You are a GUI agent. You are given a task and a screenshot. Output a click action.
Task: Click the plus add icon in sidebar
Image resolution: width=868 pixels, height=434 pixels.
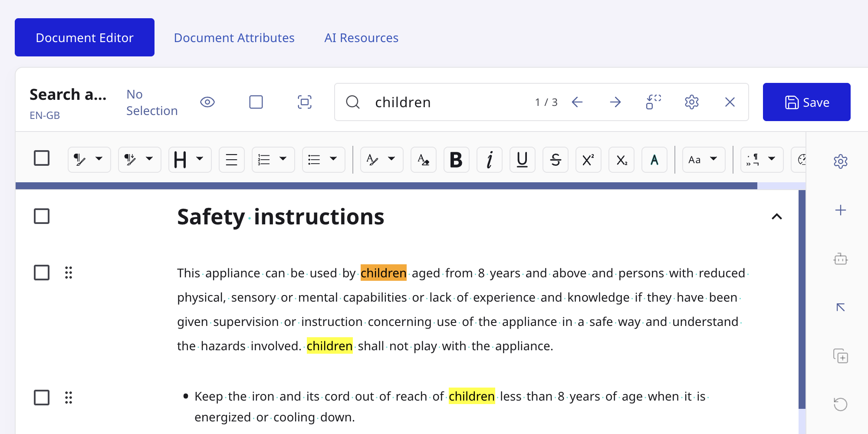coord(841,210)
